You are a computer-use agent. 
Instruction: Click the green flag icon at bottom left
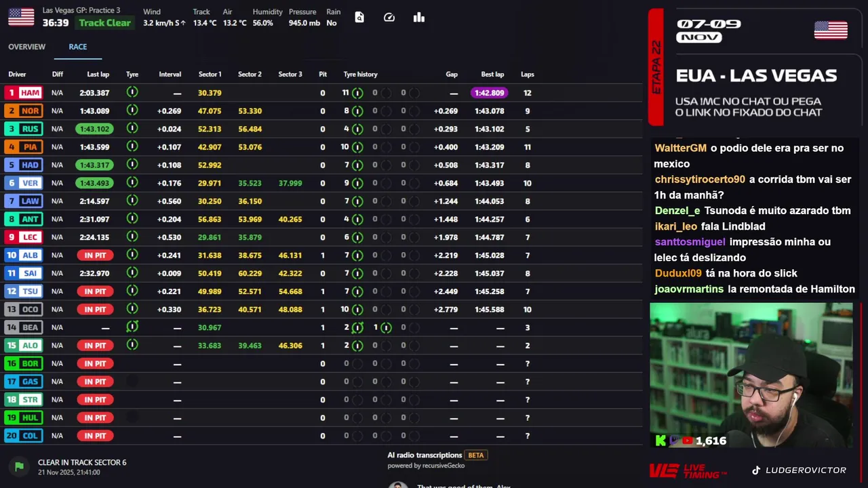[19, 466]
